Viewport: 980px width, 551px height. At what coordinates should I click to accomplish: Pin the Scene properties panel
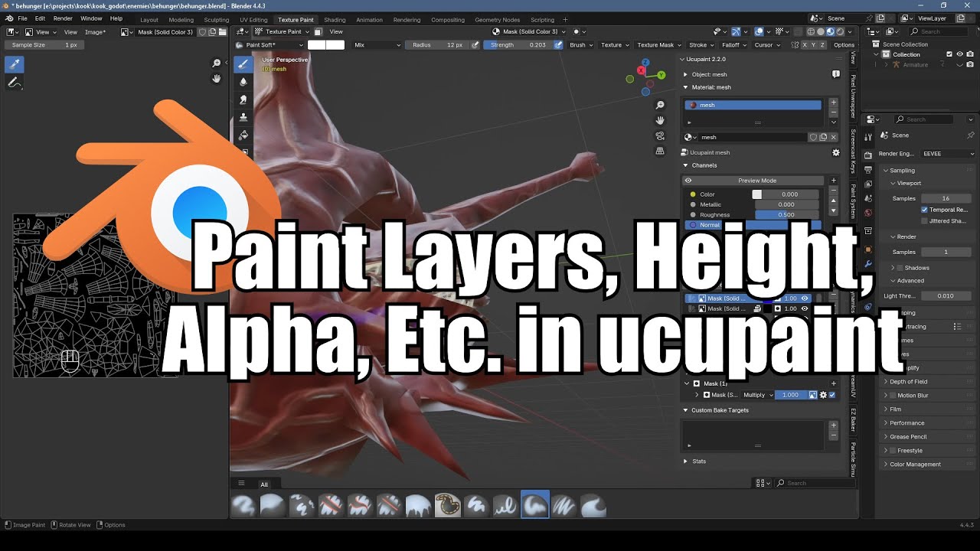click(970, 135)
